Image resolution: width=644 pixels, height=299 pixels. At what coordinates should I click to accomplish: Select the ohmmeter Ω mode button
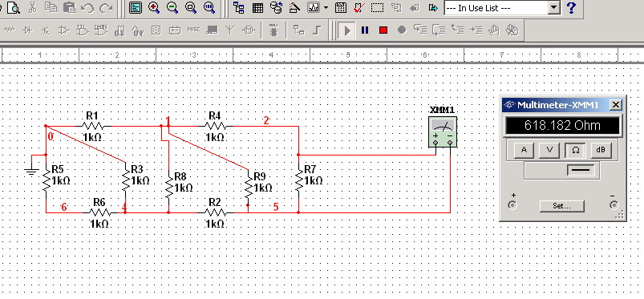pos(575,151)
